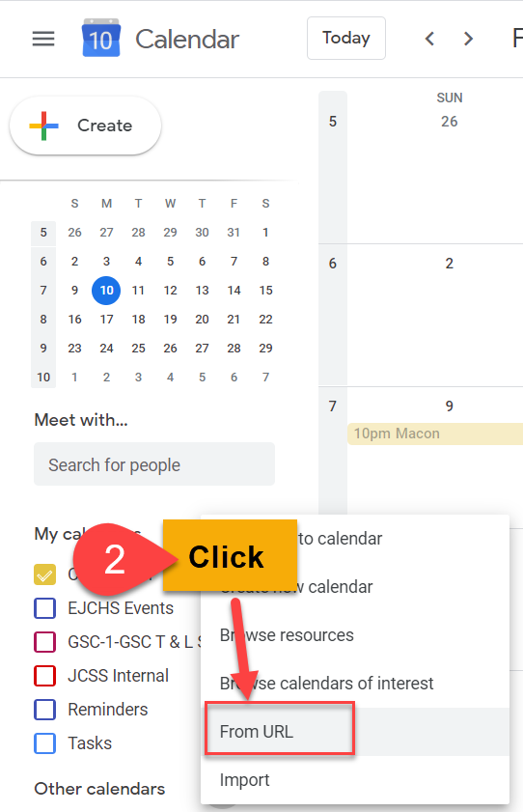Click the Google Calendar logo icon

101,38
